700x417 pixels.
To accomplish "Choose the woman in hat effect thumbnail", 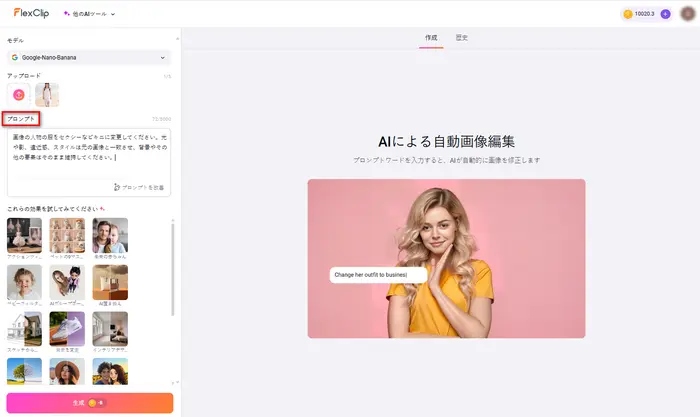I will click(67, 371).
